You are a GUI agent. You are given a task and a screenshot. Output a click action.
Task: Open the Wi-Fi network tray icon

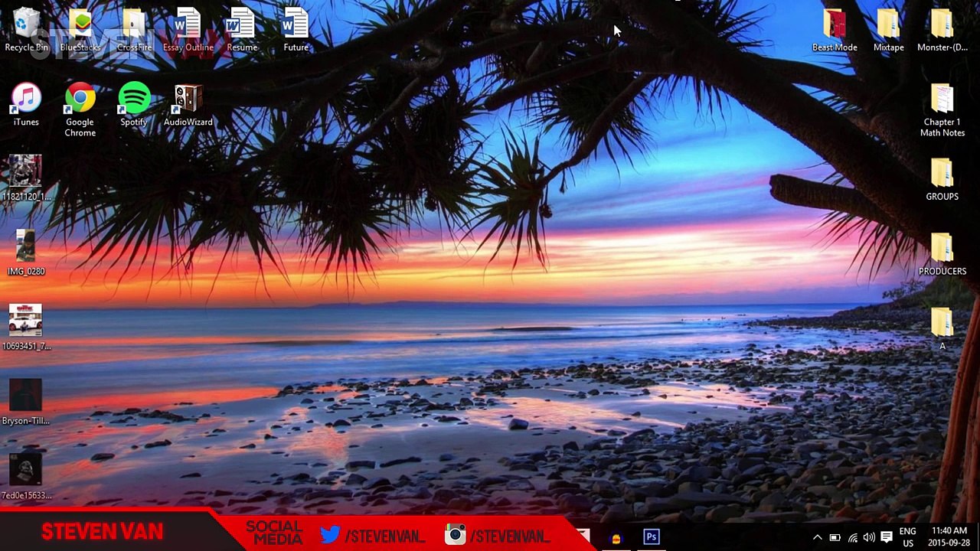852,537
